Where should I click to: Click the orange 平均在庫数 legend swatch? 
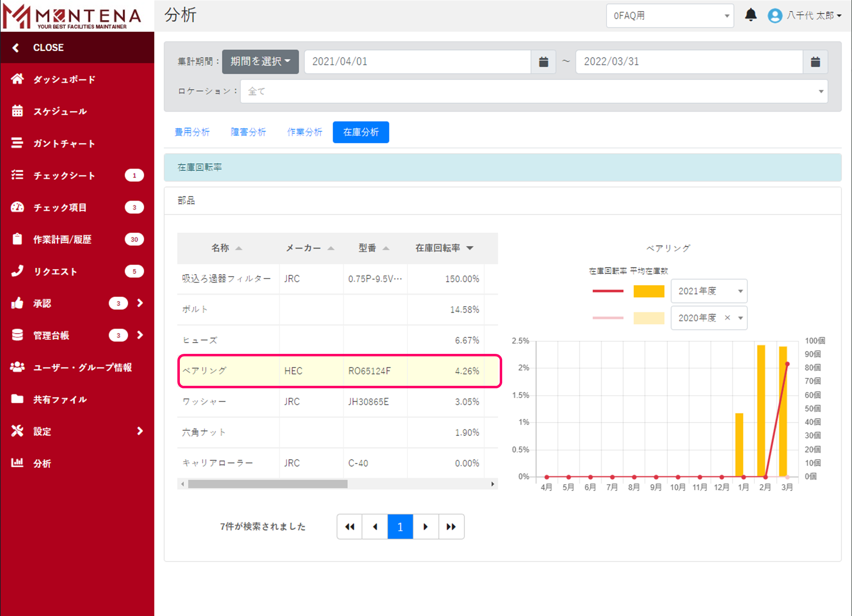pos(649,291)
